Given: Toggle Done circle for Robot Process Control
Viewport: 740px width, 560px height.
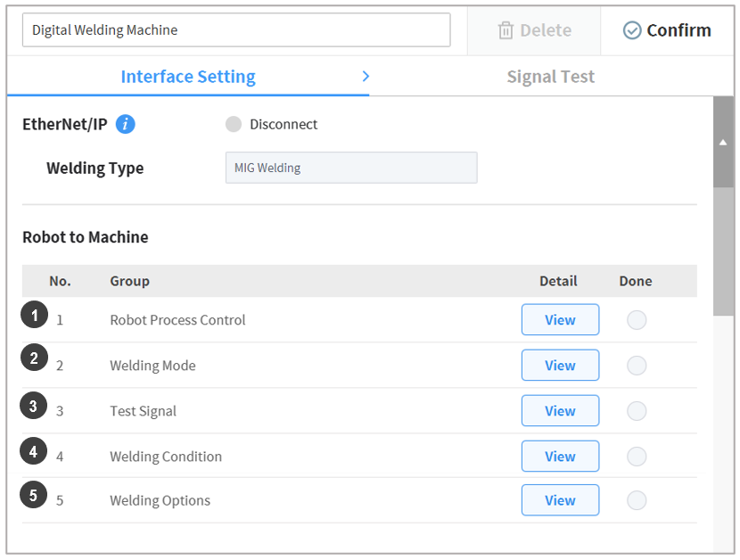Looking at the screenshot, I should click(x=637, y=320).
